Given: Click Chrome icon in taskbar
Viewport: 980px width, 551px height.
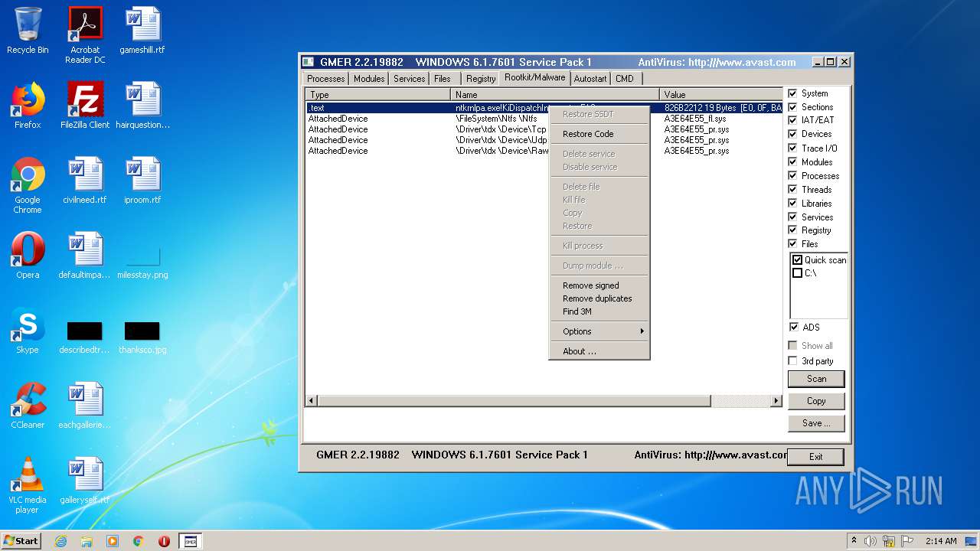Looking at the screenshot, I should [139, 541].
